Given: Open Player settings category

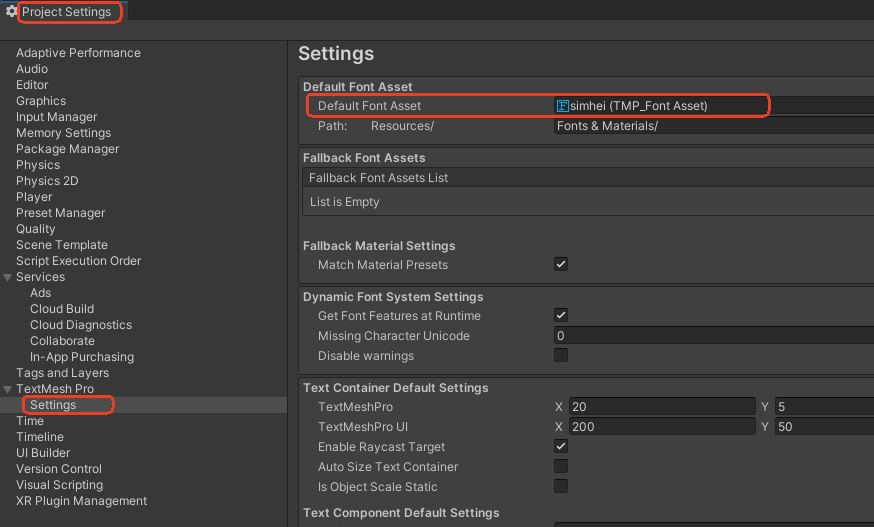Looking at the screenshot, I should pyautogui.click(x=34, y=197).
